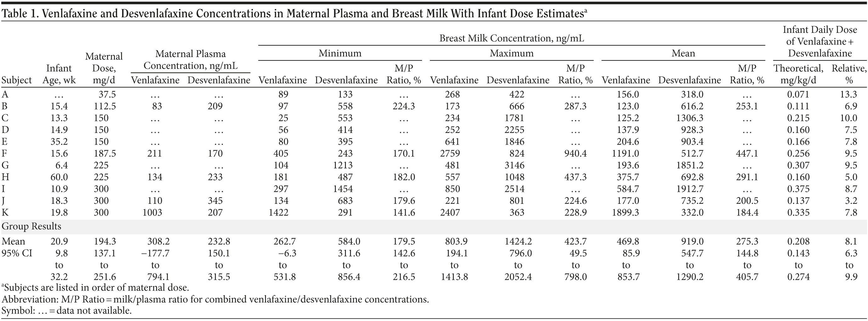The image size is (868, 321).
Task: Click the Group Results section row
Action: [31, 226]
